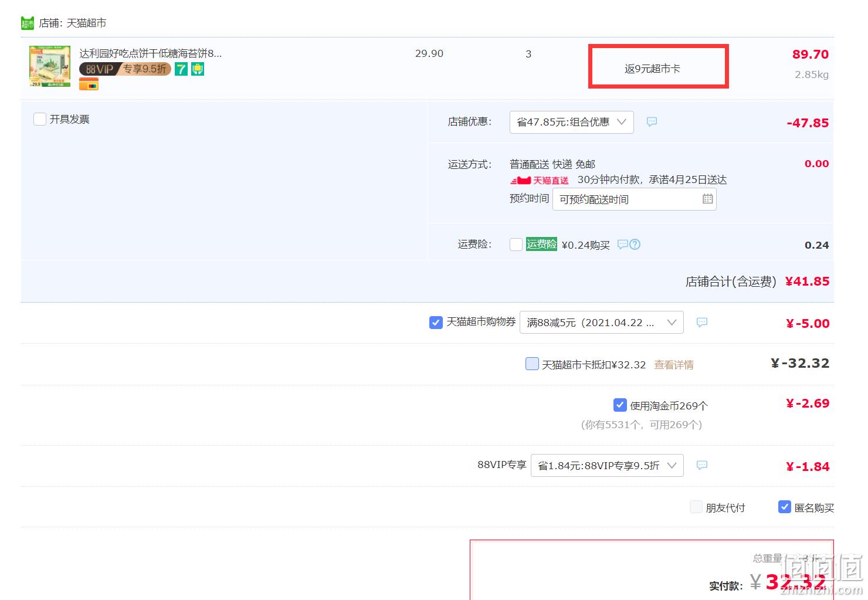Expand the 满88减5元 coupon dropdown
Image resolution: width=868 pixels, height=600 pixels.
coord(602,323)
